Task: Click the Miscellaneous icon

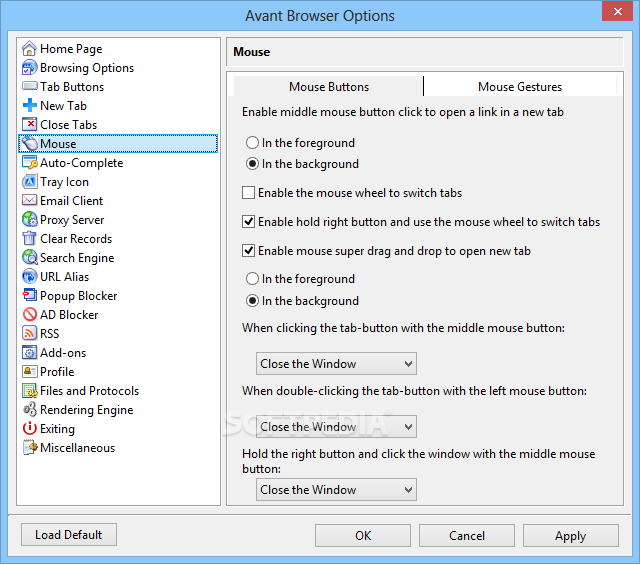Action: coord(29,447)
